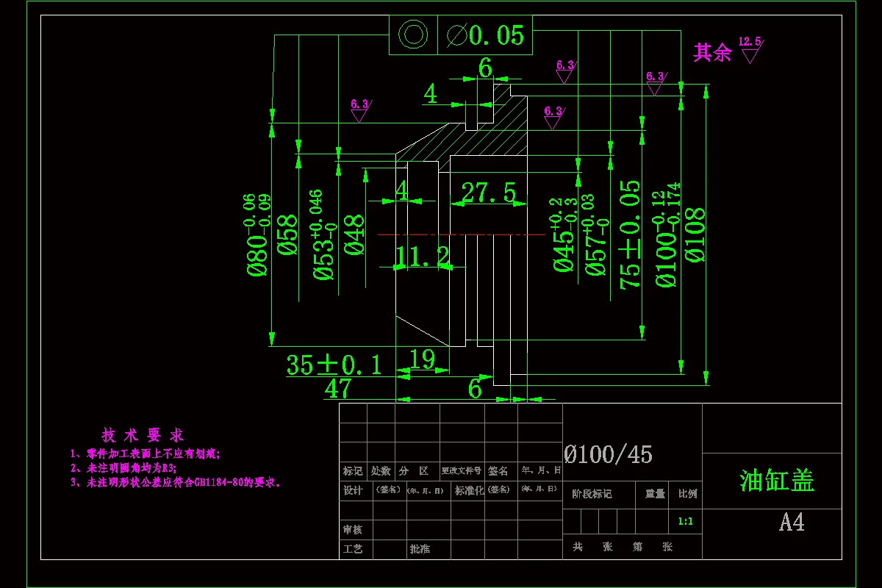Select the Ø57 toleranced dimension
882x588 pixels.
click(595, 235)
